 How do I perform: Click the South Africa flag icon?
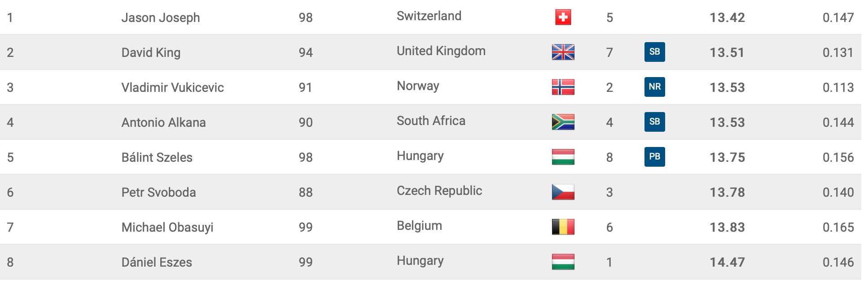(x=563, y=122)
